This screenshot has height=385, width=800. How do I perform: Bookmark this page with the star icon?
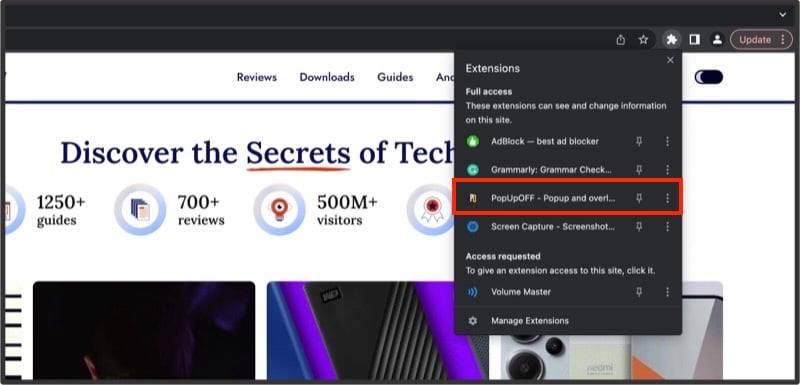click(x=643, y=39)
